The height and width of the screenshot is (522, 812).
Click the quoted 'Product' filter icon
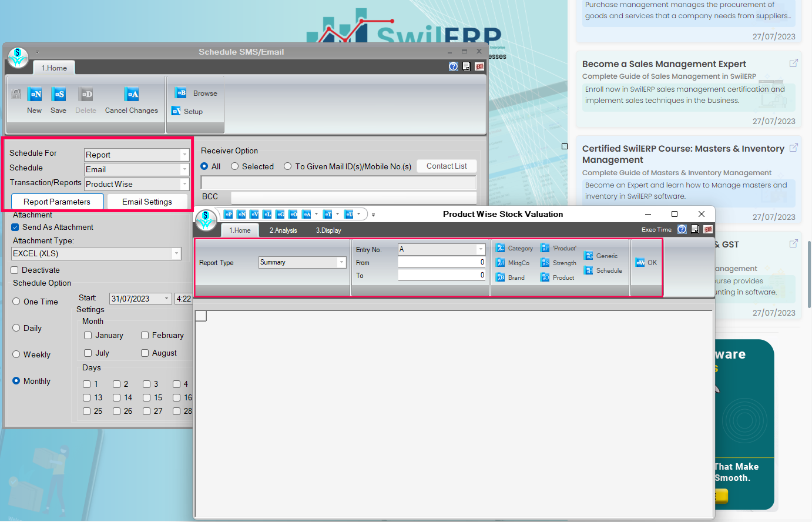pyautogui.click(x=545, y=248)
